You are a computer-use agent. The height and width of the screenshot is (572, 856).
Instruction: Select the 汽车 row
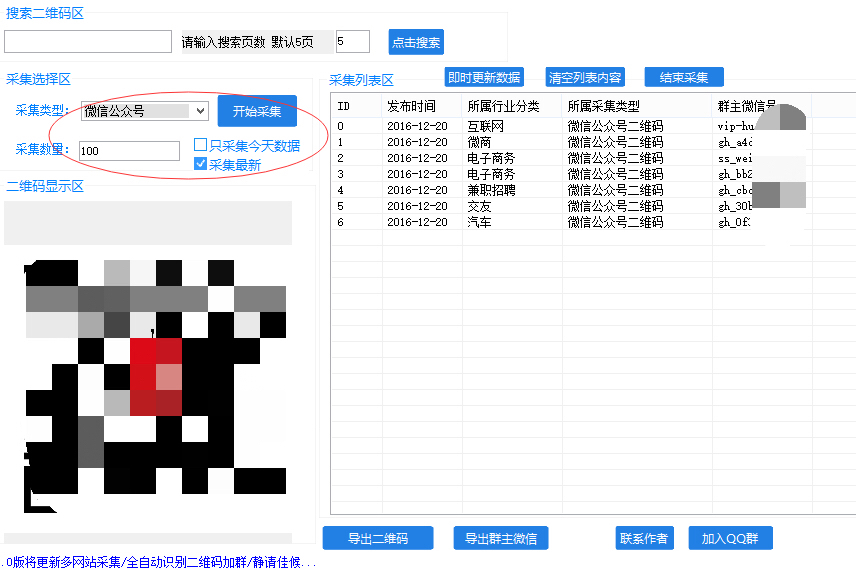pos(593,222)
